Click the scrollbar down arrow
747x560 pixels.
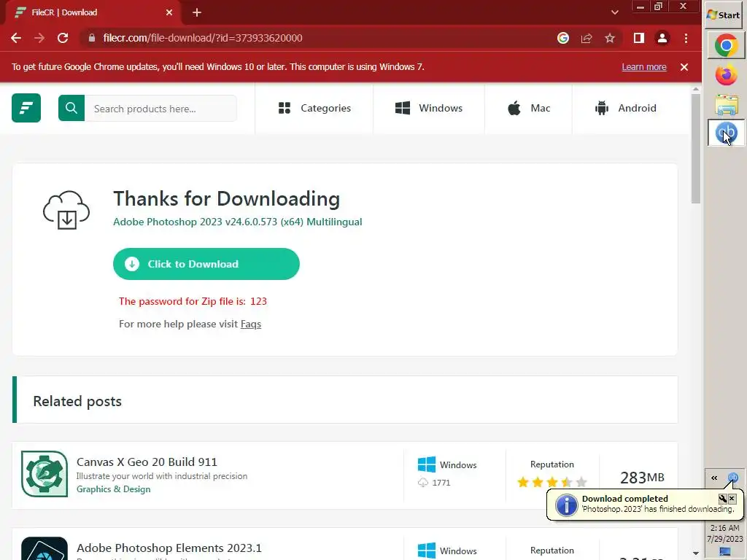coord(695,553)
